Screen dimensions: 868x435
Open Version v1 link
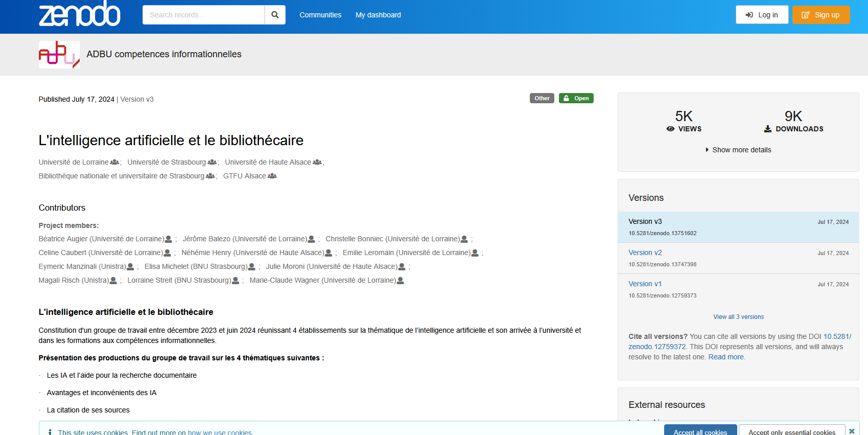(x=645, y=284)
